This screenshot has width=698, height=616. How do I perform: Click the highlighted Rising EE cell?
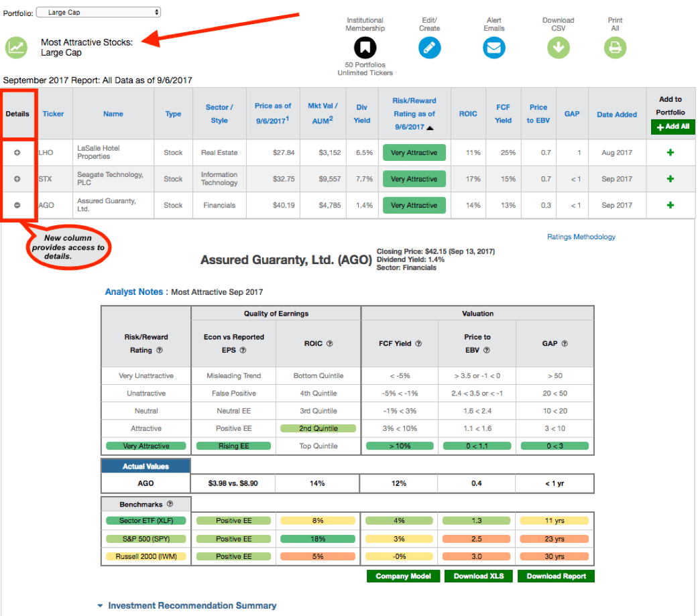pyautogui.click(x=234, y=446)
